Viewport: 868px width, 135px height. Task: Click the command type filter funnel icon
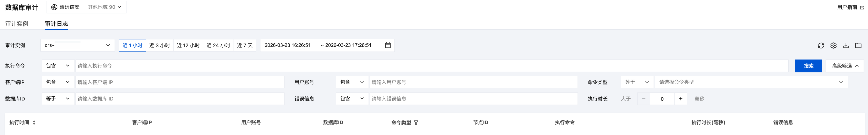416,123
